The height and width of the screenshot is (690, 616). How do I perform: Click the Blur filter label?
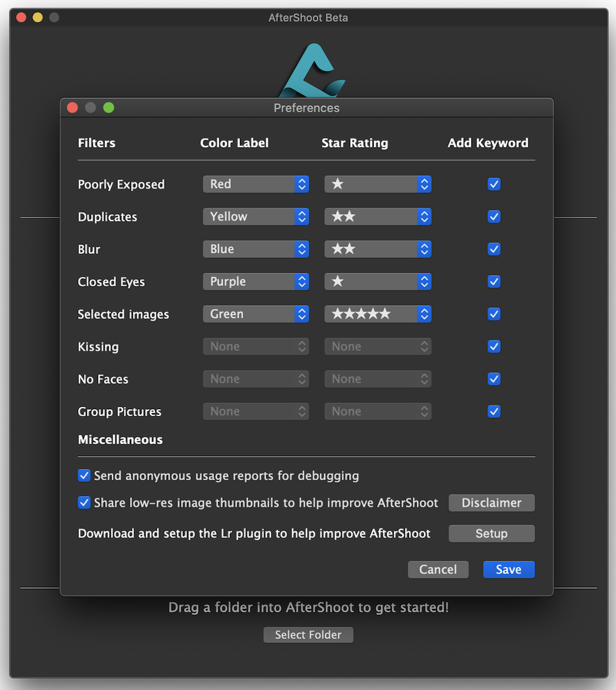point(89,250)
